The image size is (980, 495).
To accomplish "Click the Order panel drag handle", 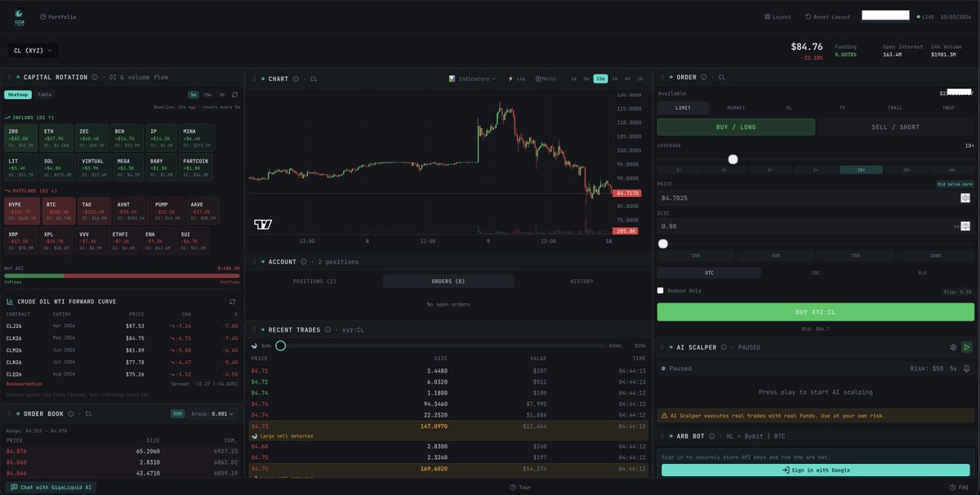I will 664,78.
